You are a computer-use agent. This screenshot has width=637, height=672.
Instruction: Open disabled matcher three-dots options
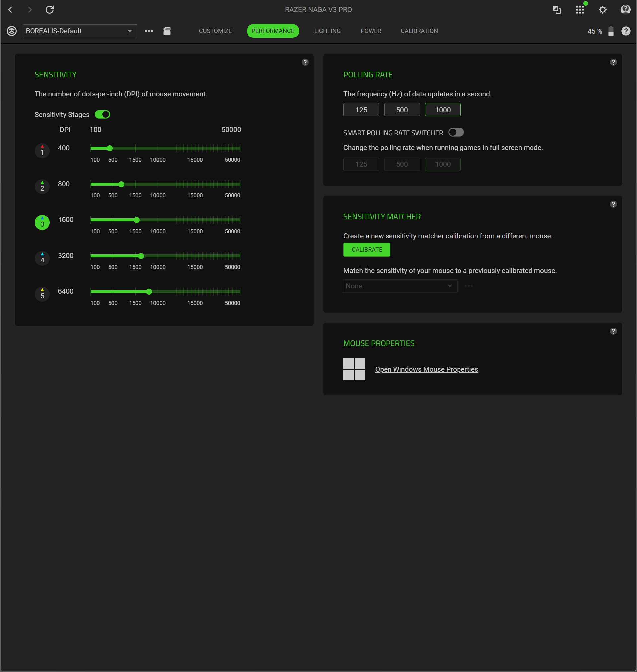468,286
